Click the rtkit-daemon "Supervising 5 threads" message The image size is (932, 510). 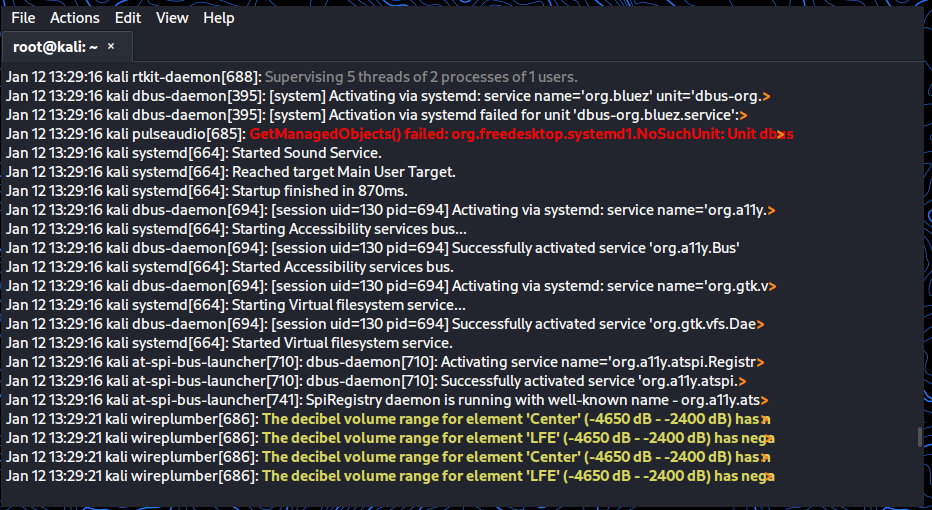[421, 77]
